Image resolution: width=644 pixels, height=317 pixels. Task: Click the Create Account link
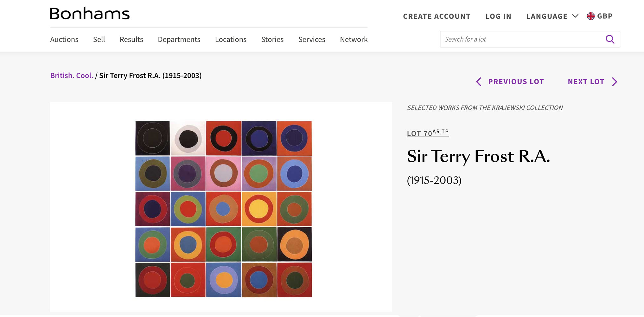click(437, 16)
